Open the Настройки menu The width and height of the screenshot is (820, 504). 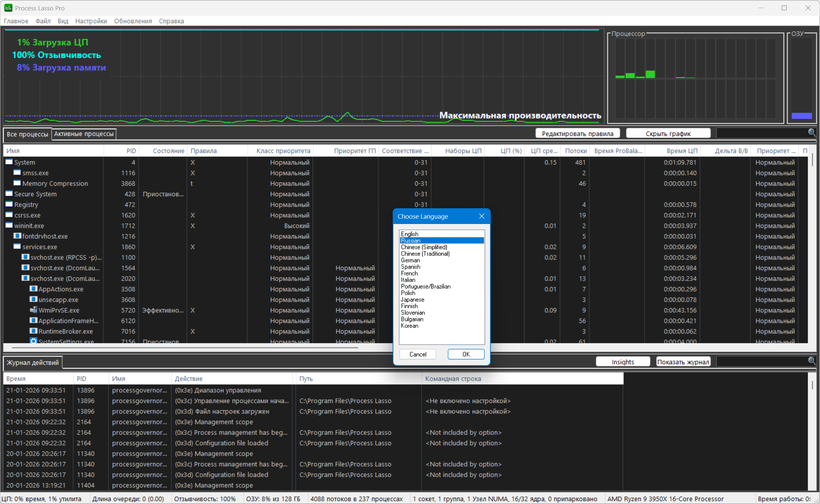[x=91, y=21]
